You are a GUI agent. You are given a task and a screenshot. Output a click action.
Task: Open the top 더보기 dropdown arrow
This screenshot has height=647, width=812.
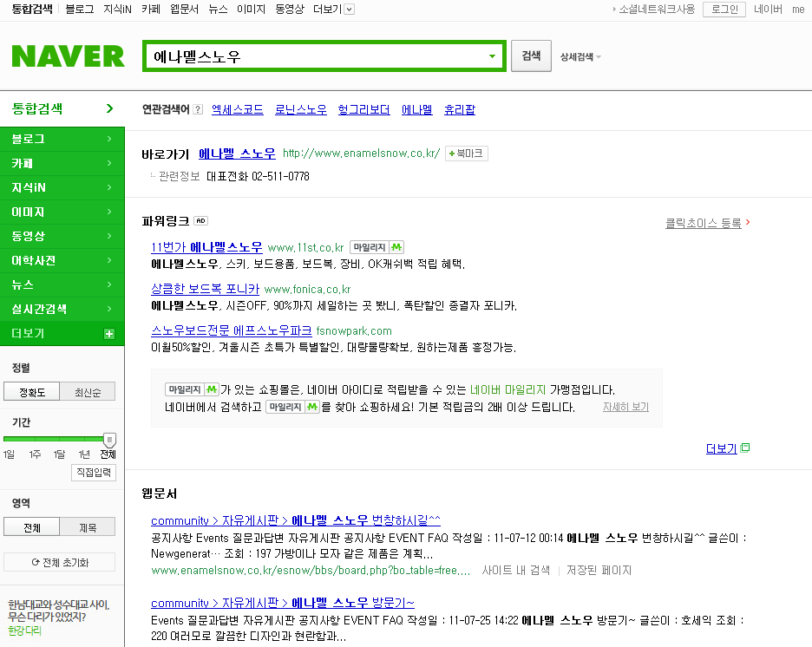tap(350, 9)
